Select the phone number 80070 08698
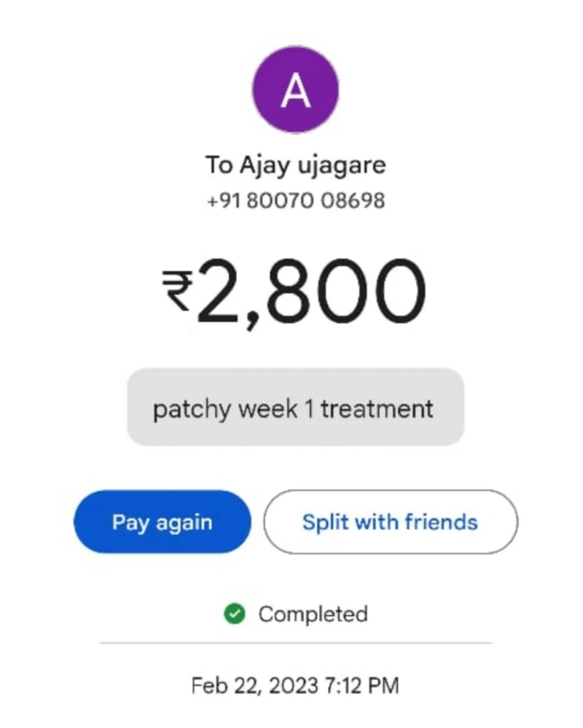Screen dimensions: 583x728 coord(314,201)
